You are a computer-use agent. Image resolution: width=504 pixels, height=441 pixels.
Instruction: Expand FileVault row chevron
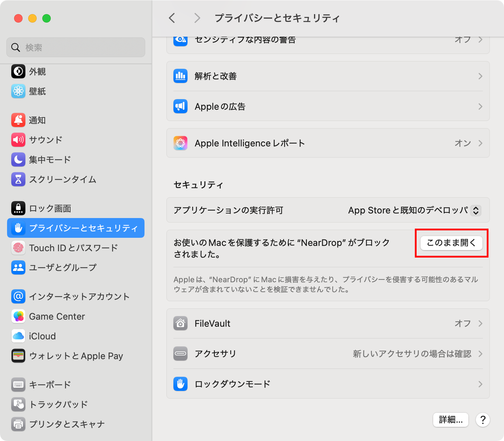click(x=480, y=324)
